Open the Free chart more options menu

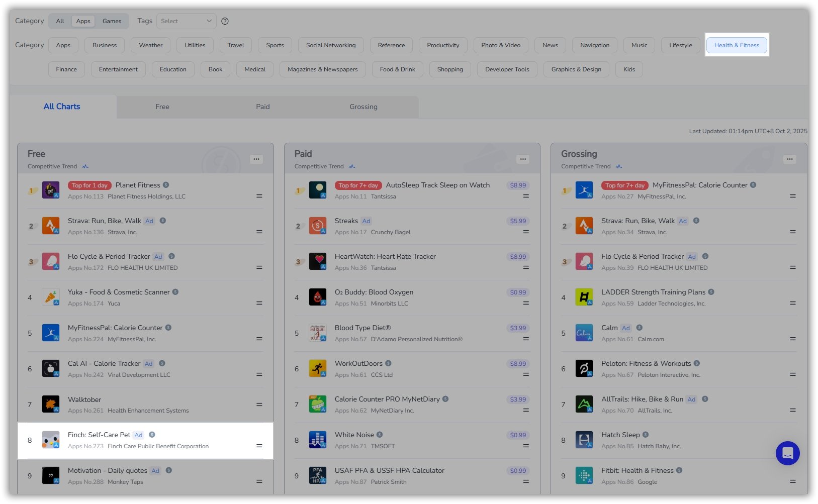(256, 159)
